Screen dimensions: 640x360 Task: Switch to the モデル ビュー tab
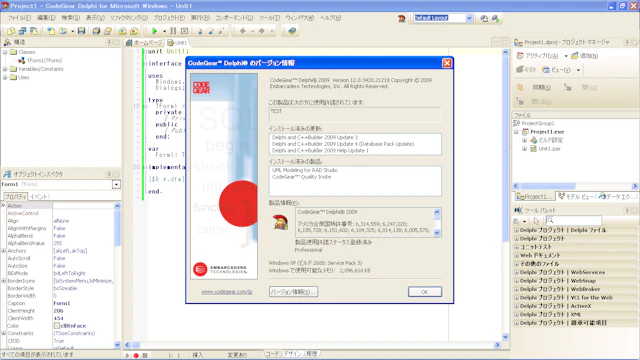575,197
